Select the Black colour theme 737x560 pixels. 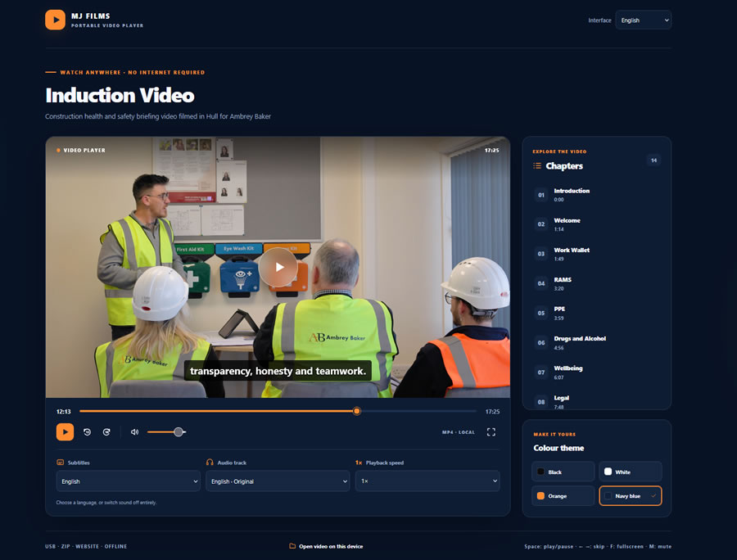[563, 472]
